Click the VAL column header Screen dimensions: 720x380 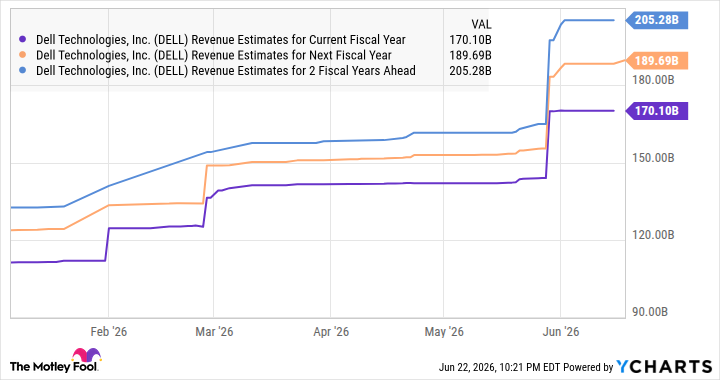pyautogui.click(x=481, y=24)
